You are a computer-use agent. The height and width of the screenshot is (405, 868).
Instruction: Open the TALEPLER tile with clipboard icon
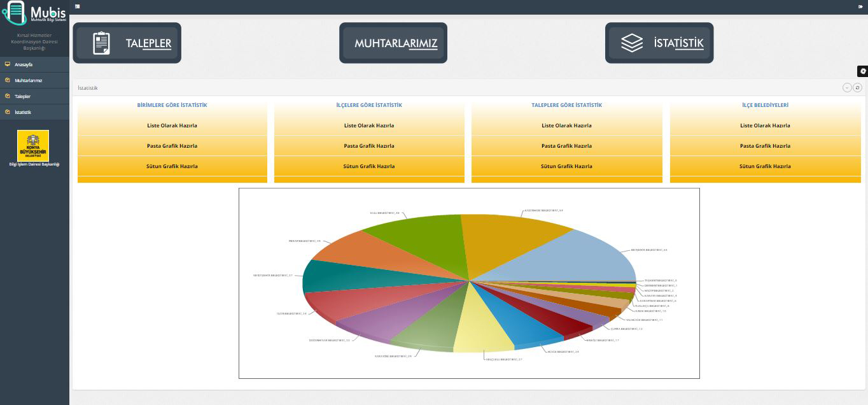(127, 43)
